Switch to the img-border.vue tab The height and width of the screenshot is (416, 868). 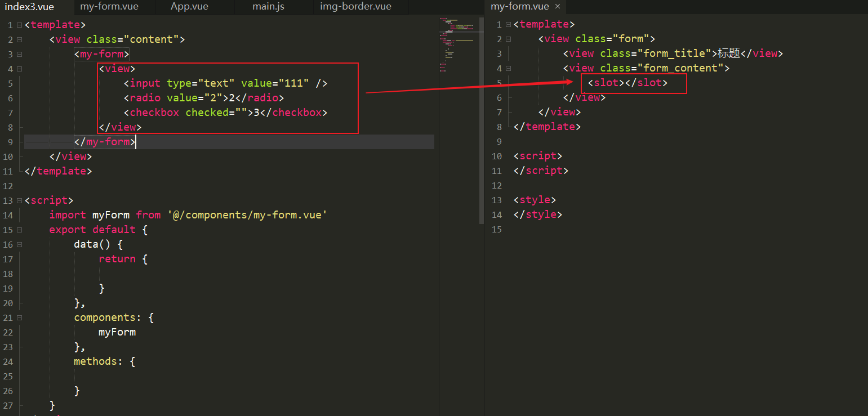pos(355,7)
